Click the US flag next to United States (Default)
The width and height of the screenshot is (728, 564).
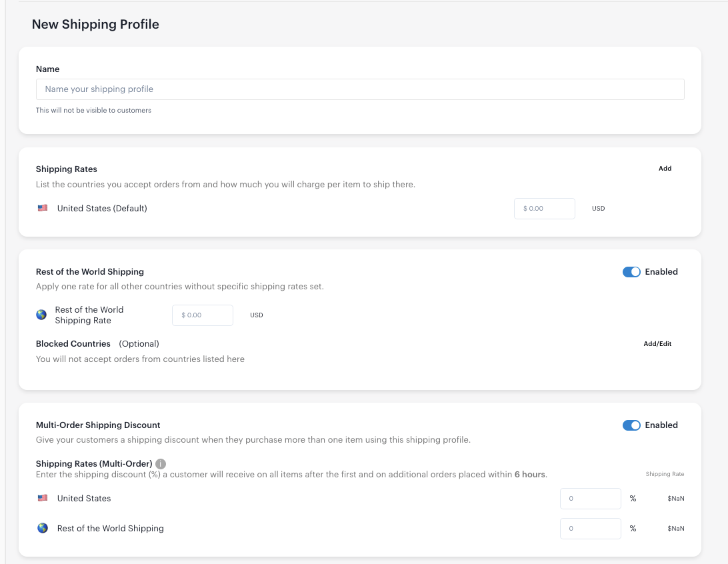pyautogui.click(x=43, y=207)
